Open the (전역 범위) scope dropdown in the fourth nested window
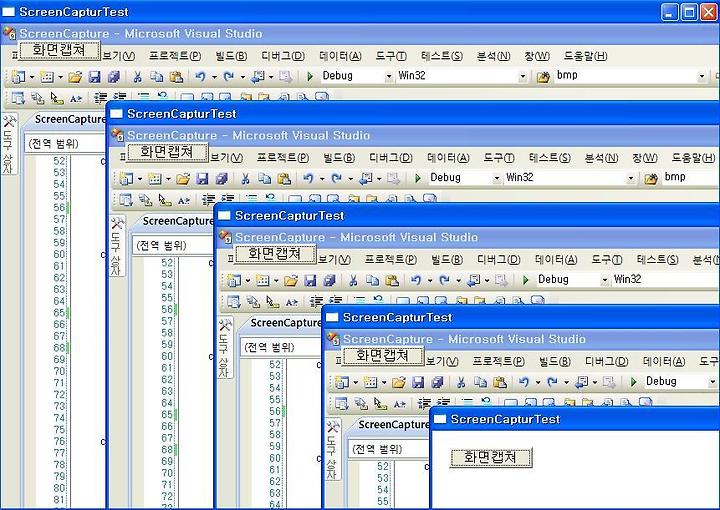720x510 pixels. tap(388, 449)
